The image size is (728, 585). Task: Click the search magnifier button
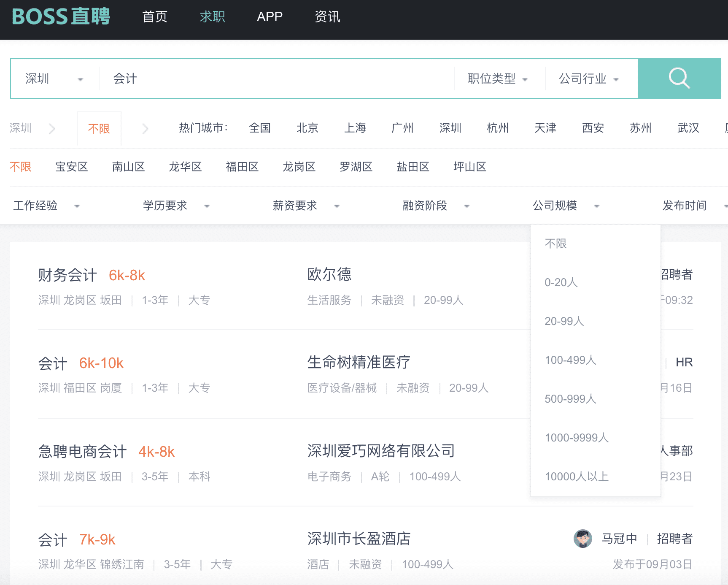[x=679, y=79]
